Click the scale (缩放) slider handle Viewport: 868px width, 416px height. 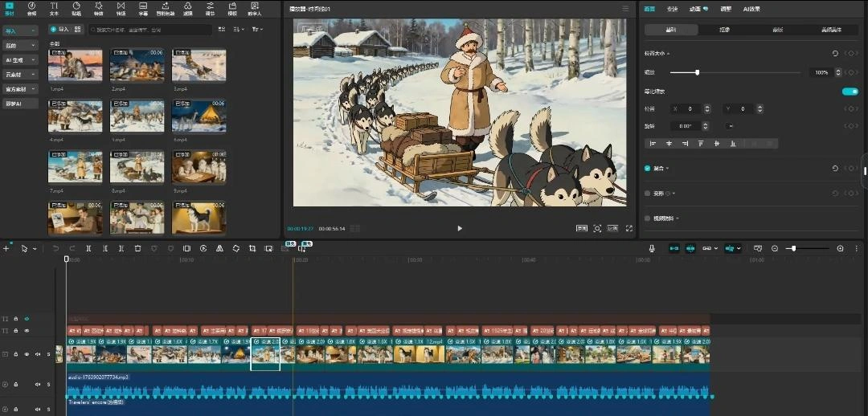point(697,72)
